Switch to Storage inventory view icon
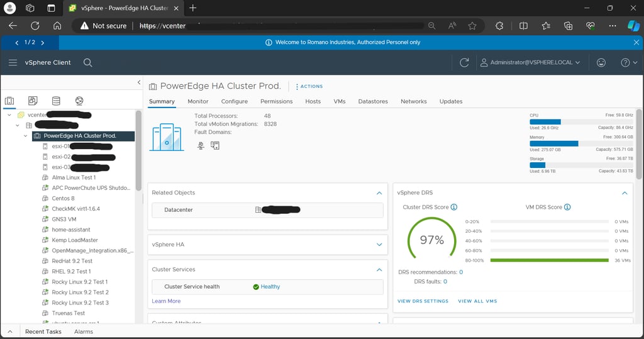Screen dimensions: 644x339 point(56,101)
